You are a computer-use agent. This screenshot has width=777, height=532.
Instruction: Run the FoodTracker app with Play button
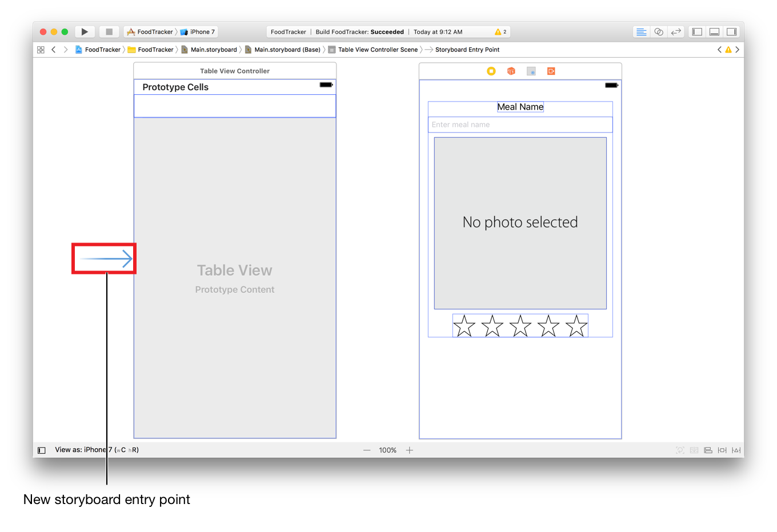(85, 32)
